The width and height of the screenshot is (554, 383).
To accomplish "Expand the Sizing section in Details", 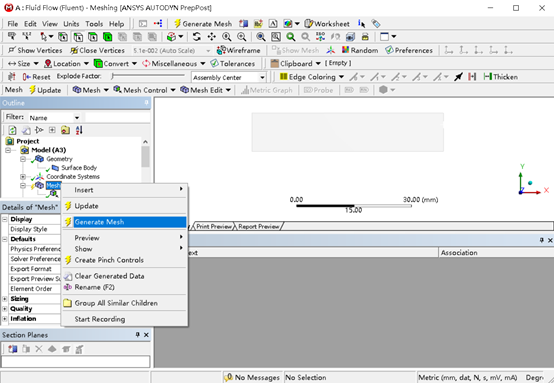I will click(x=5, y=299).
